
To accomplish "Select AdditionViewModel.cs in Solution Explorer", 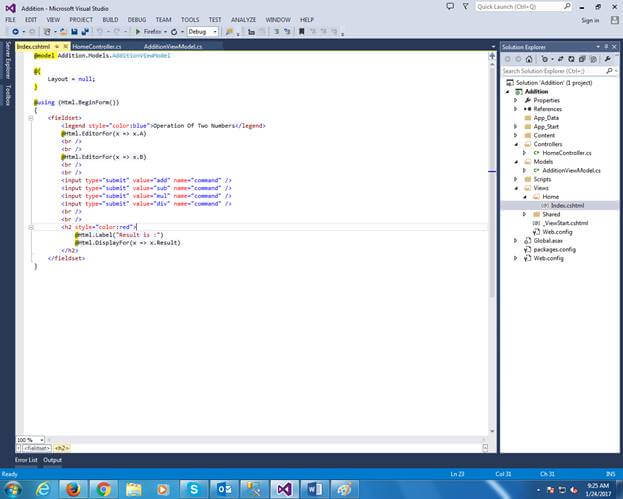I will (569, 170).
